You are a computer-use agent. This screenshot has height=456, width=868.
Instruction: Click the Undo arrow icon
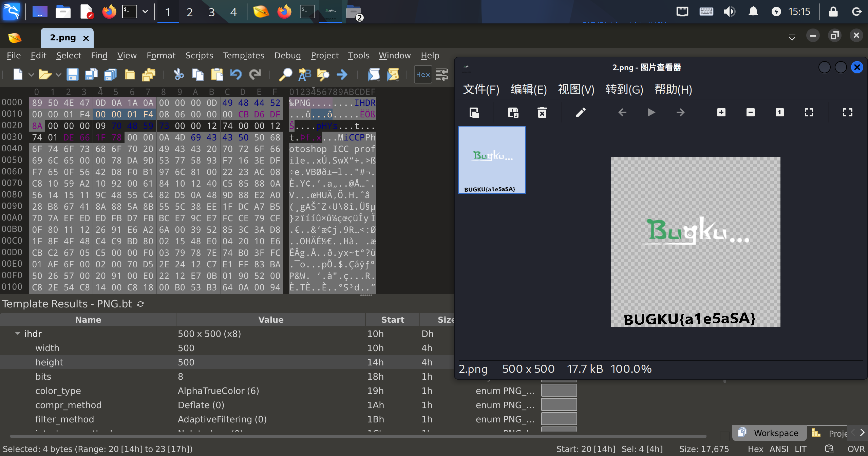(x=236, y=74)
